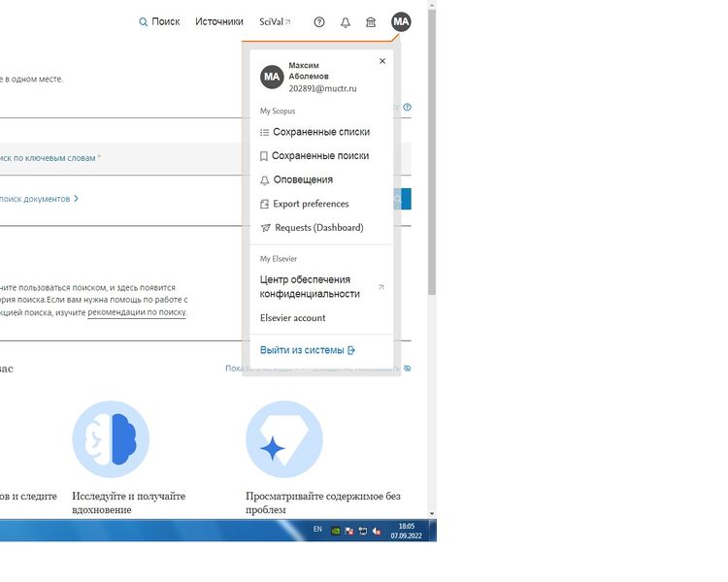The width and height of the screenshot is (728, 582).
Task: Click the Поиск magnifier icon in header
Action: pos(143,21)
